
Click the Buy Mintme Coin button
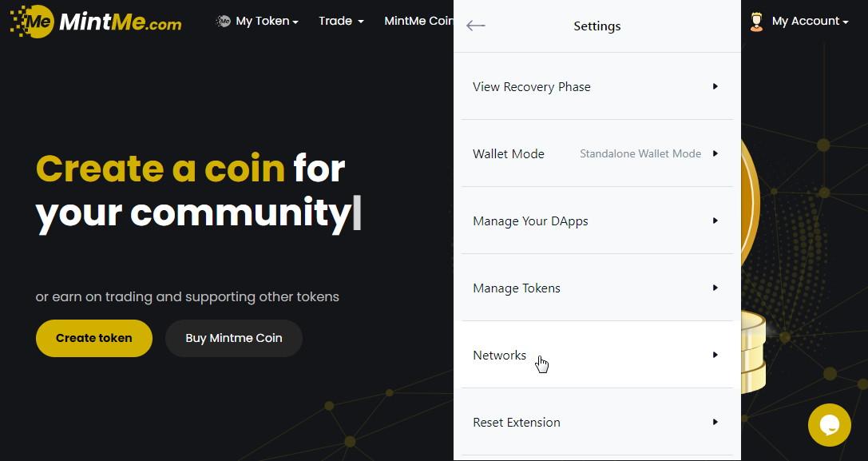click(234, 338)
